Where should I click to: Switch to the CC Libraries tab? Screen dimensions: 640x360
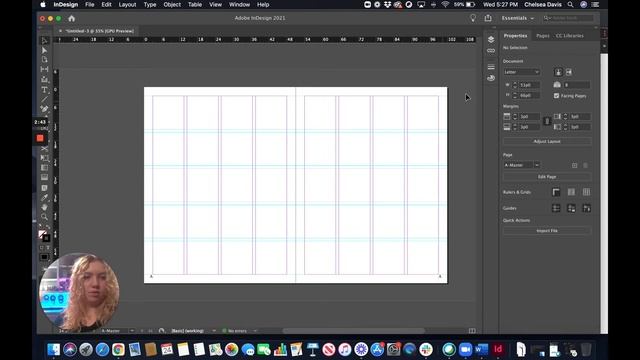pos(569,36)
